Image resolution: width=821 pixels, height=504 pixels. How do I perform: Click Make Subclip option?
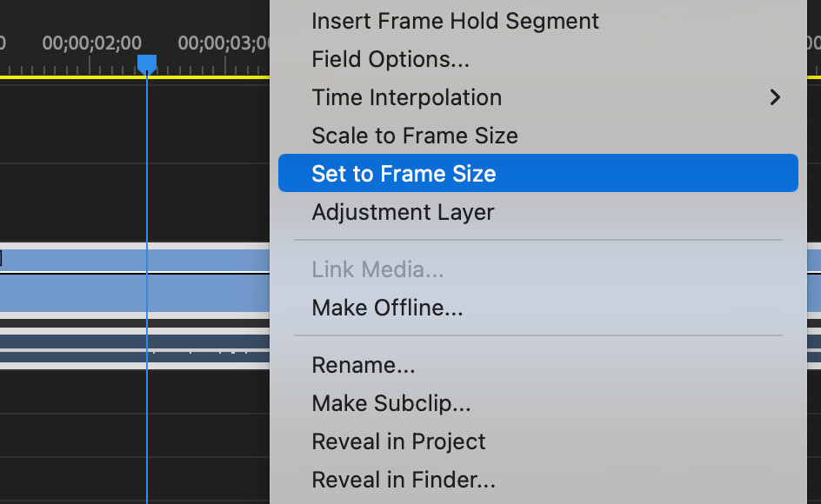click(390, 403)
